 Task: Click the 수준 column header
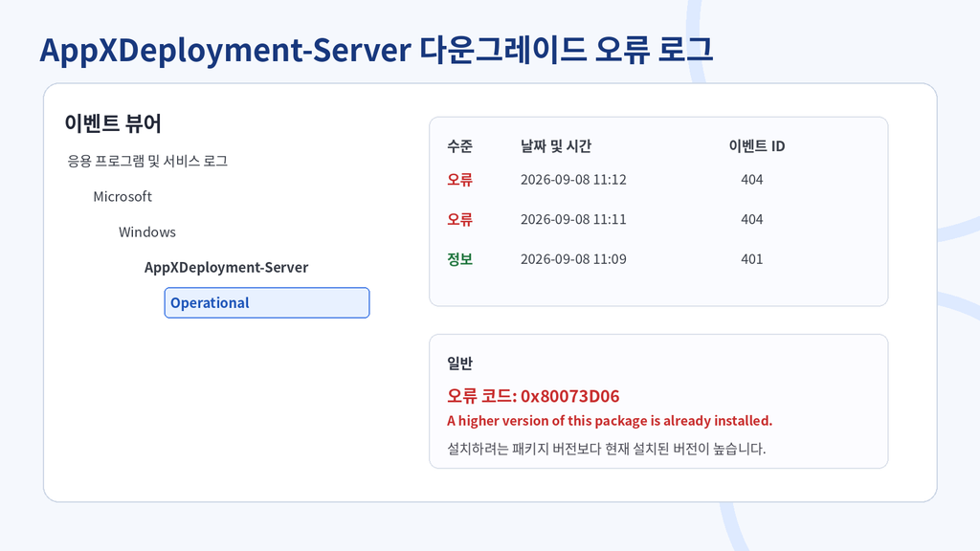(460, 146)
